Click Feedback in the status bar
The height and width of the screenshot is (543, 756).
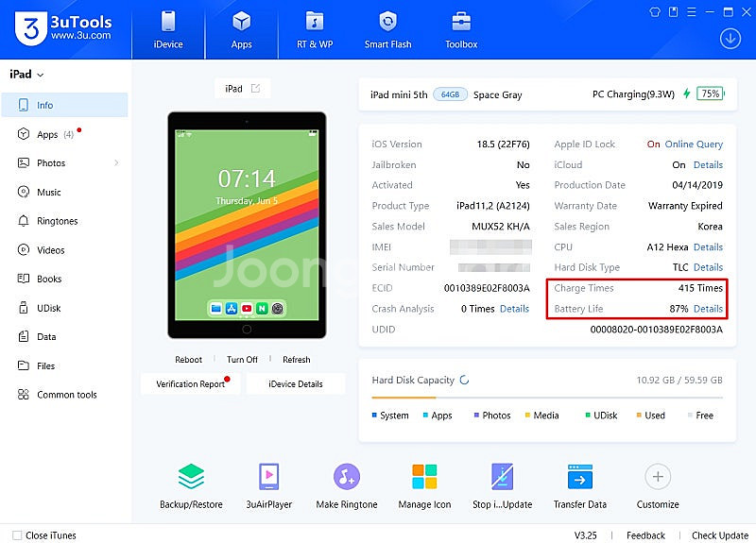pos(645,535)
